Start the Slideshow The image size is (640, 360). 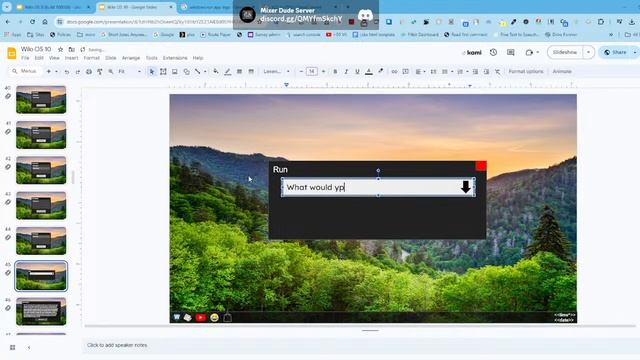pyautogui.click(x=565, y=52)
